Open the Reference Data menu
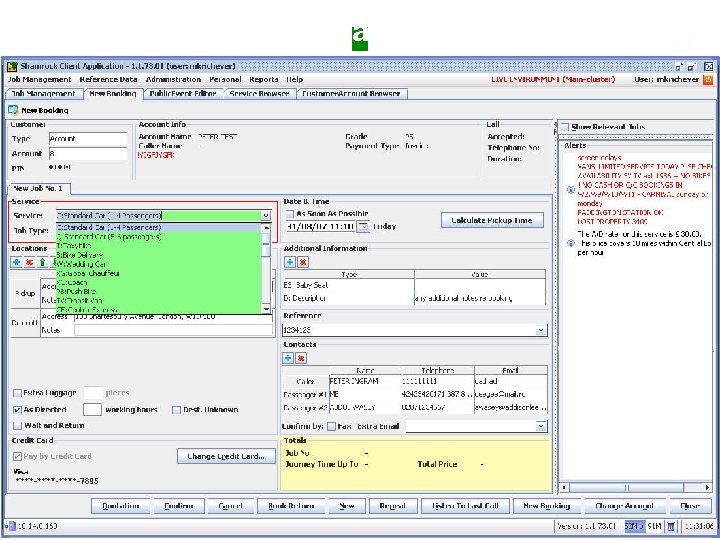The height and width of the screenshot is (540, 720). pyautogui.click(x=108, y=79)
